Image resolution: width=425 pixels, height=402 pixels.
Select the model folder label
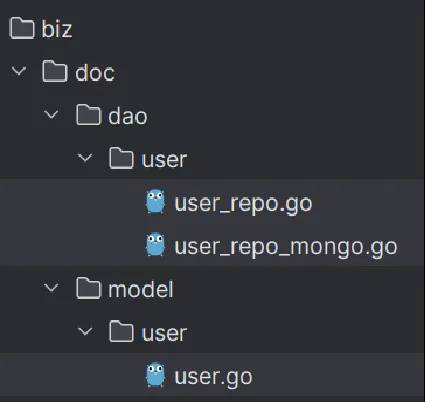(x=141, y=289)
